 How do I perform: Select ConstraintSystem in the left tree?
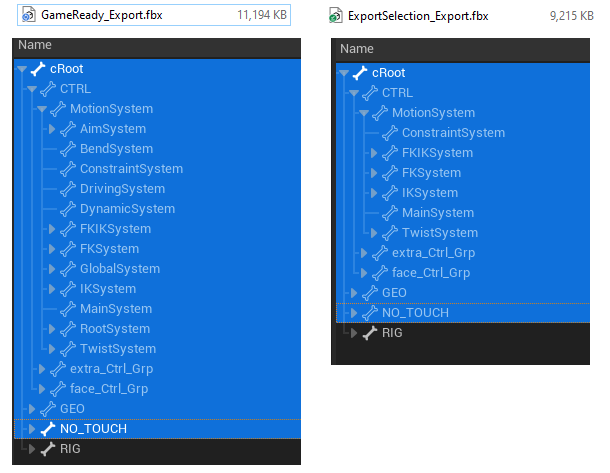pos(131,169)
